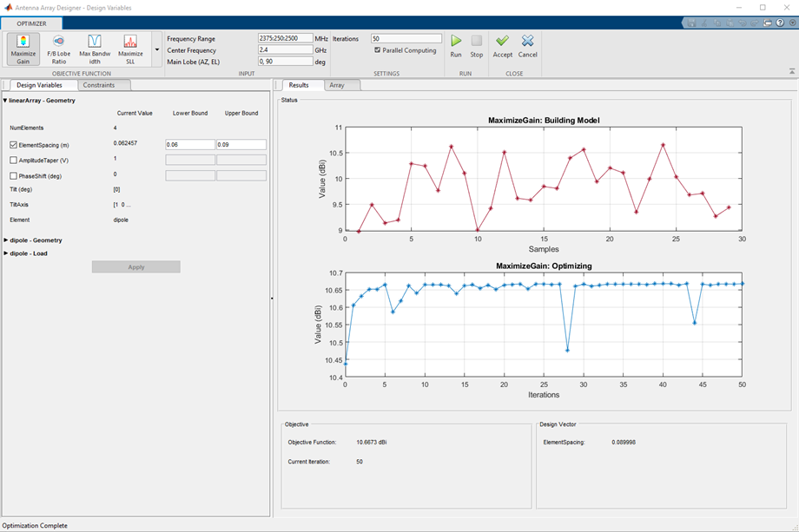Expand the dipole - Geometry section
Viewport: 799px width, 532px height.
click(5, 240)
